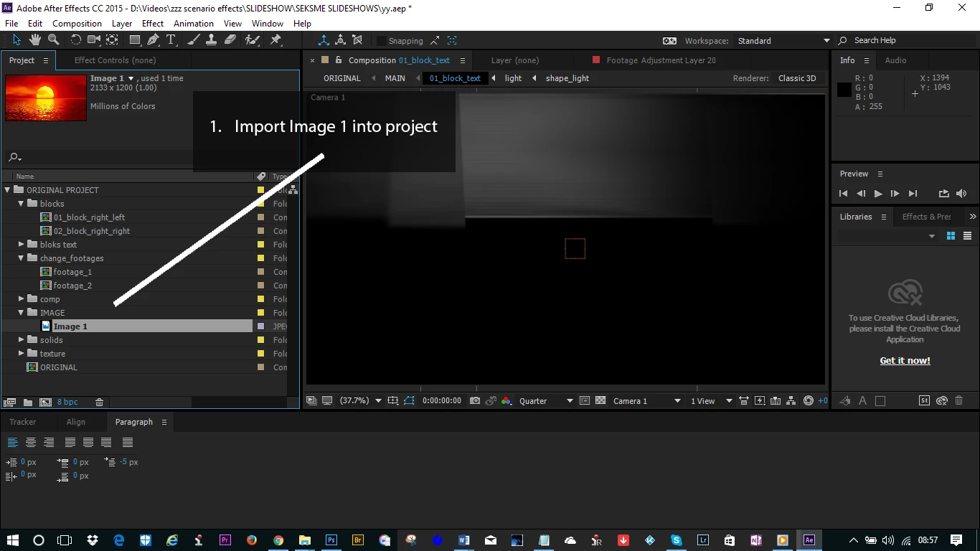Switch to Local Axis mode

pos(324,40)
